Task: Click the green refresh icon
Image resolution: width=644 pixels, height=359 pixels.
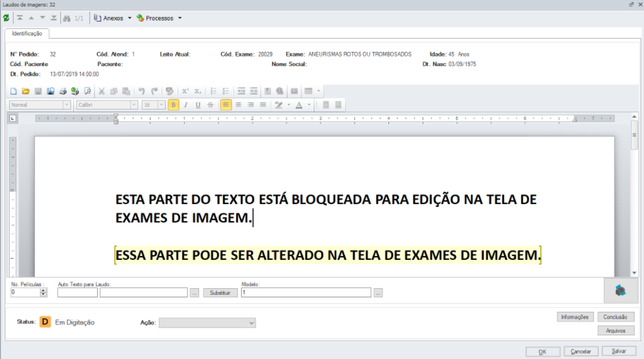Action: click(x=6, y=18)
